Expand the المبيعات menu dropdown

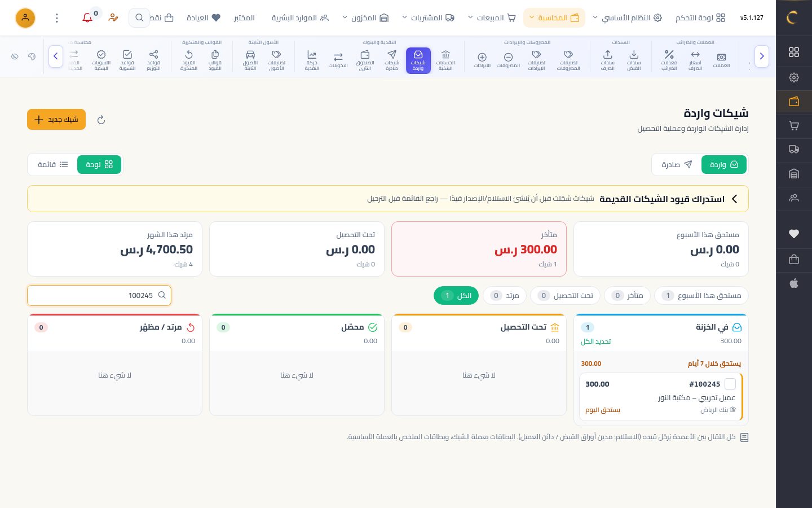pyautogui.click(x=492, y=18)
